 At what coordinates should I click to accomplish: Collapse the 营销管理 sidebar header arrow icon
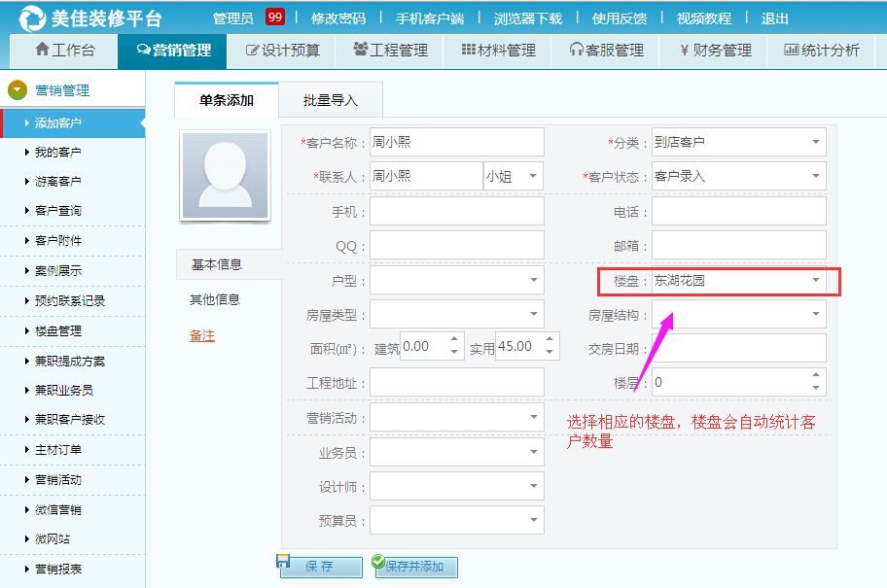click(17, 90)
